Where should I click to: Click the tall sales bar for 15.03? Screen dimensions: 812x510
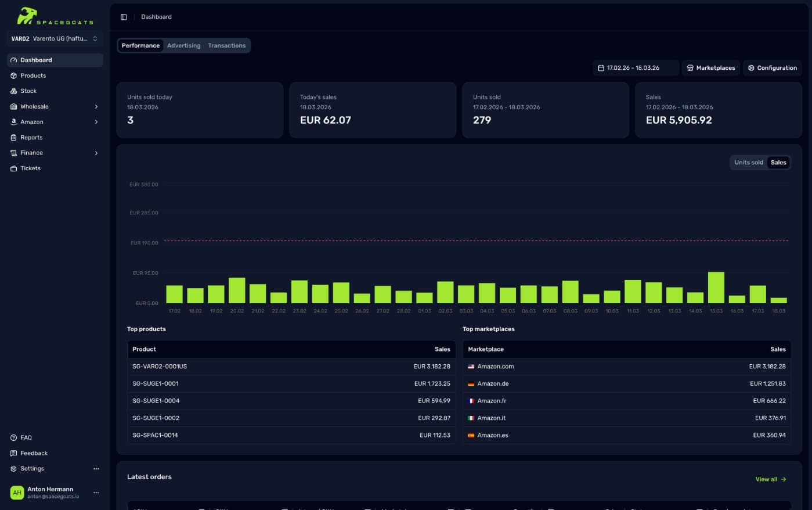click(717, 288)
